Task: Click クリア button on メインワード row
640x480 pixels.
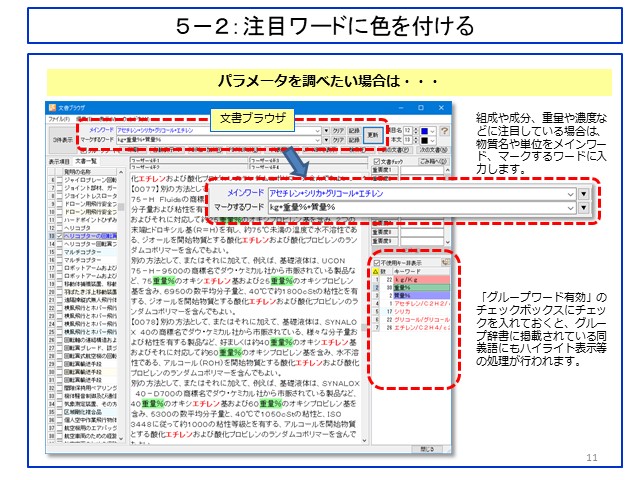Action: coord(338,131)
